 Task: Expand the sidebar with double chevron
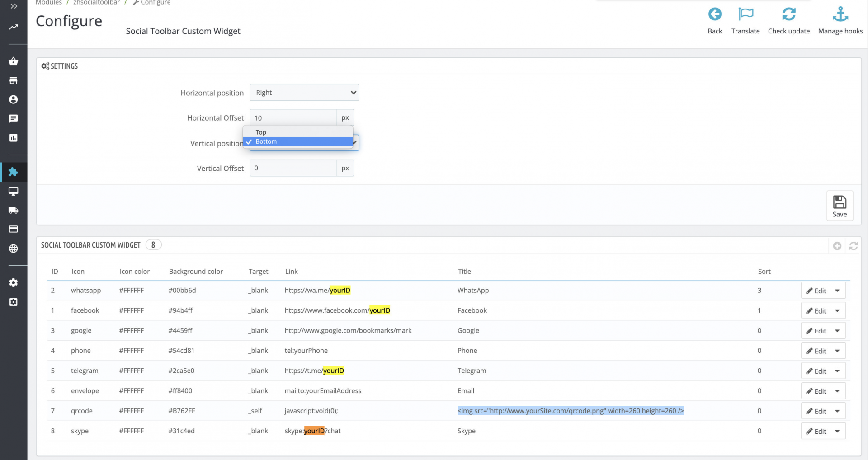[14, 6]
